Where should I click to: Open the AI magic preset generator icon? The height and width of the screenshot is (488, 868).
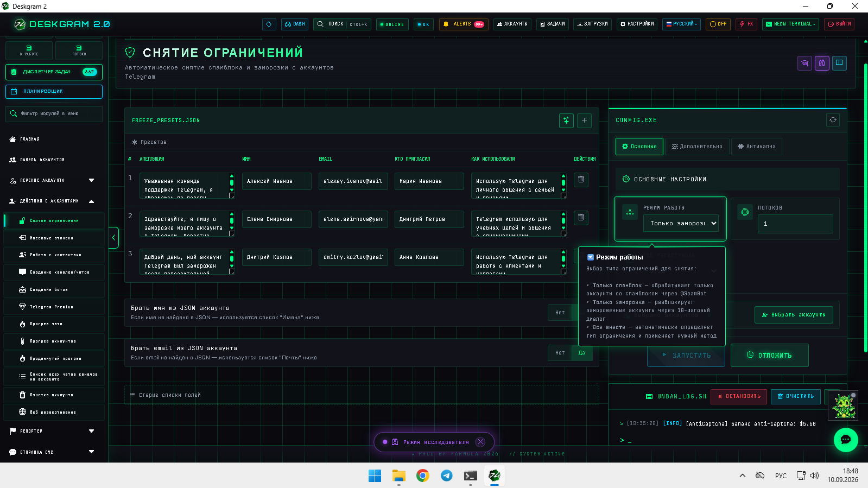(x=566, y=121)
